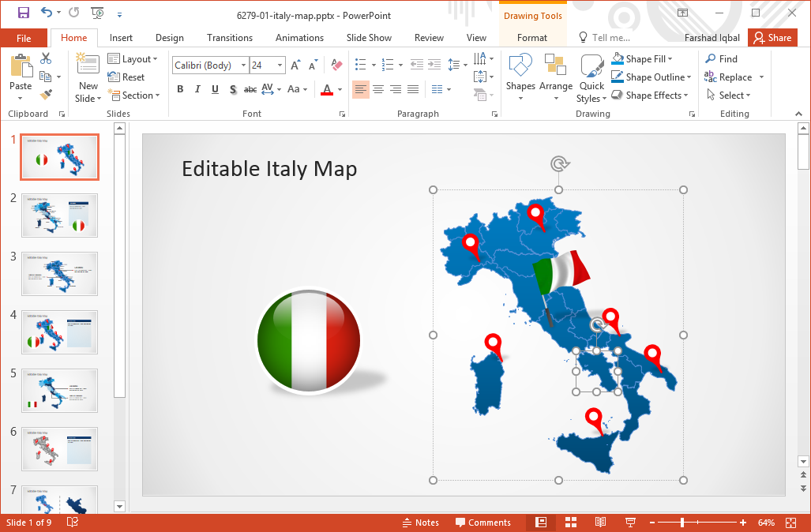The height and width of the screenshot is (532, 811).
Task: Open the Font Size dropdown
Action: pos(278,65)
